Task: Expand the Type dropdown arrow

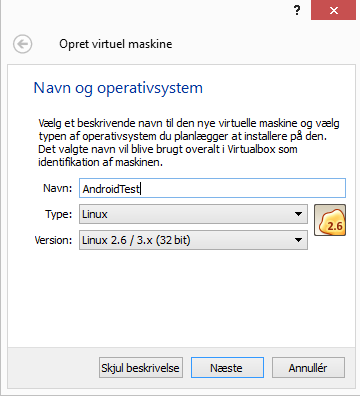Action: coord(298,214)
